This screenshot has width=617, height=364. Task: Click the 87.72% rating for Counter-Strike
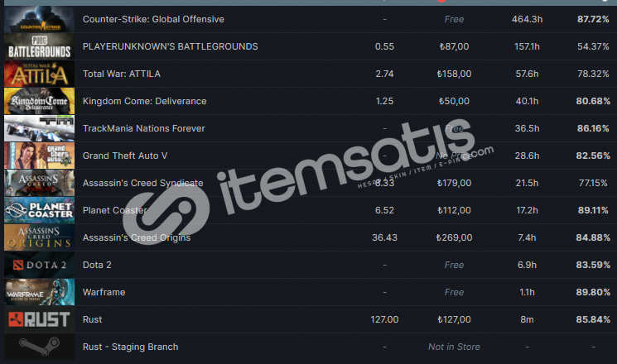click(x=593, y=19)
